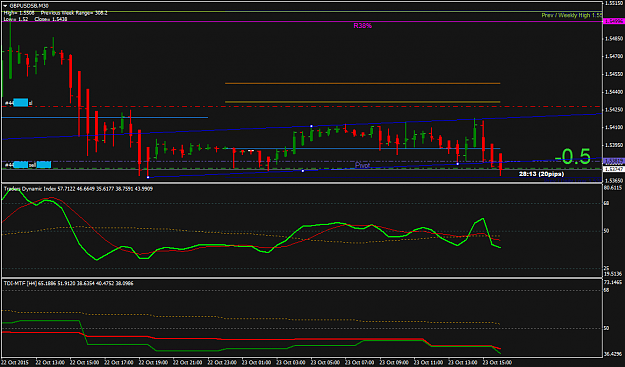Select trendline anchor point near 23 Oct 05:00

(x=311, y=126)
